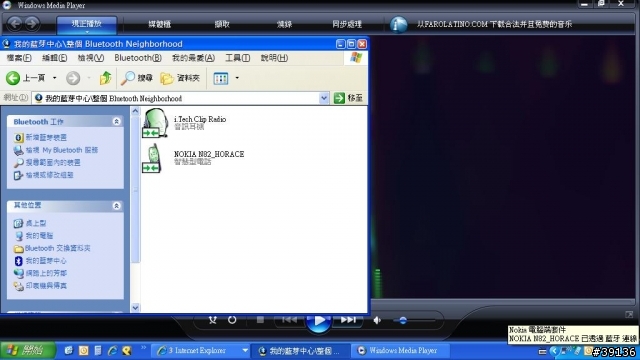640x360 pixels.
Task: Go up one folder level
Action: pyautogui.click(x=105, y=78)
